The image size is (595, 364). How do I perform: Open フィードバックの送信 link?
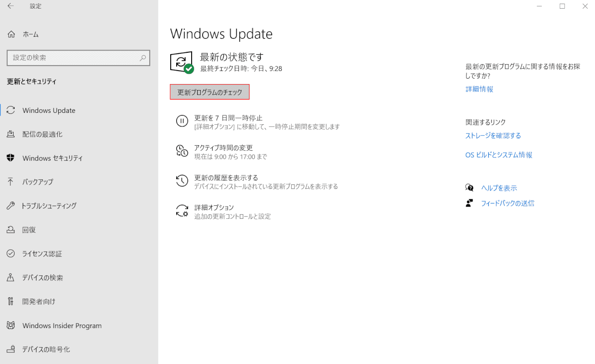coord(508,203)
